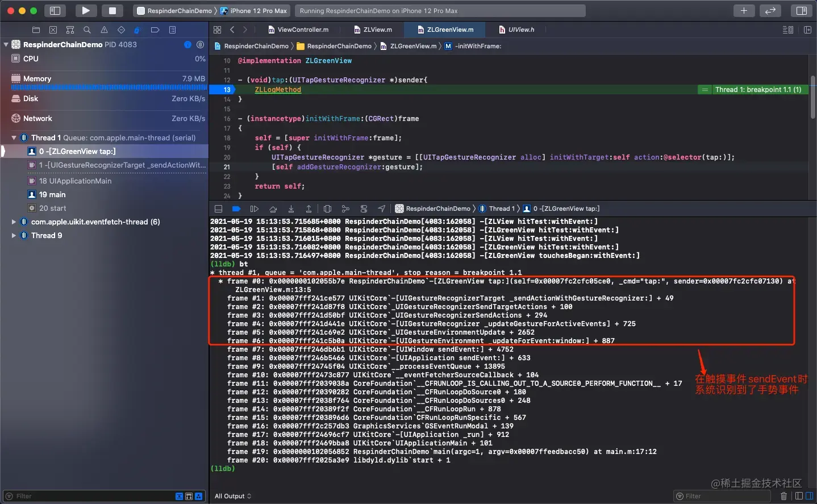This screenshot has height=504, width=817.
Task: Collapse the RespinderChainDemo process row
Action: point(6,44)
